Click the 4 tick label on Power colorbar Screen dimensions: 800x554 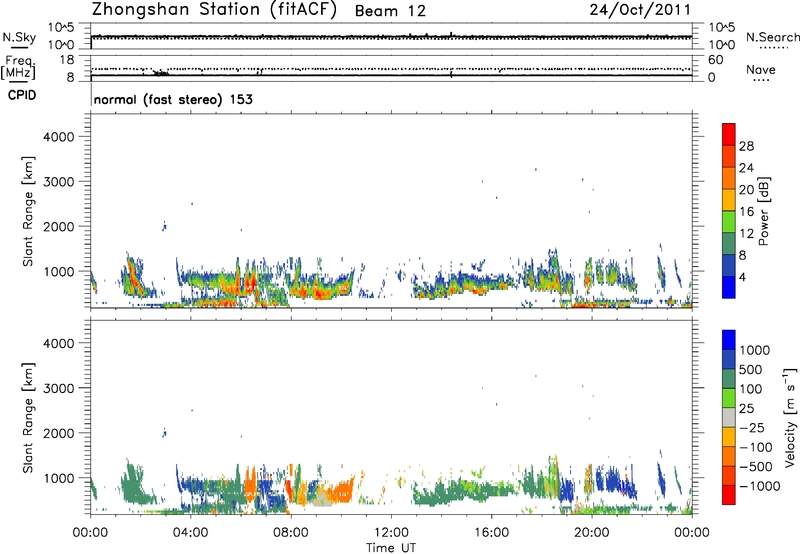[743, 278]
